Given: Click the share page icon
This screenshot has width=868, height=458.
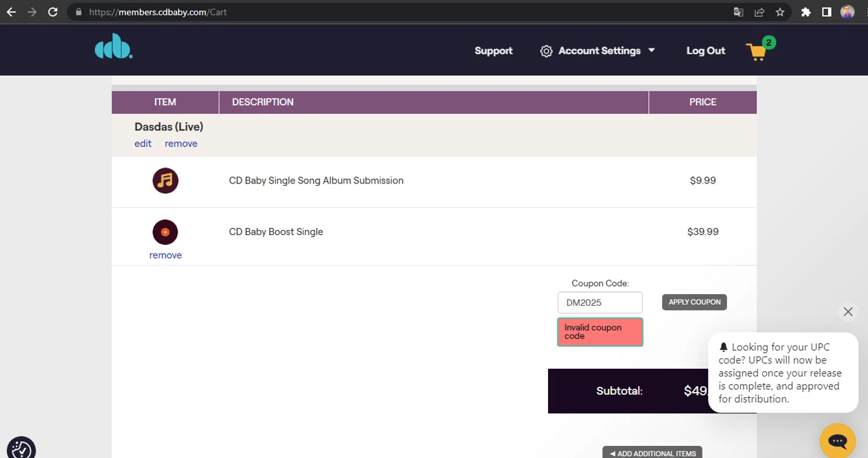Looking at the screenshot, I should coord(759,12).
